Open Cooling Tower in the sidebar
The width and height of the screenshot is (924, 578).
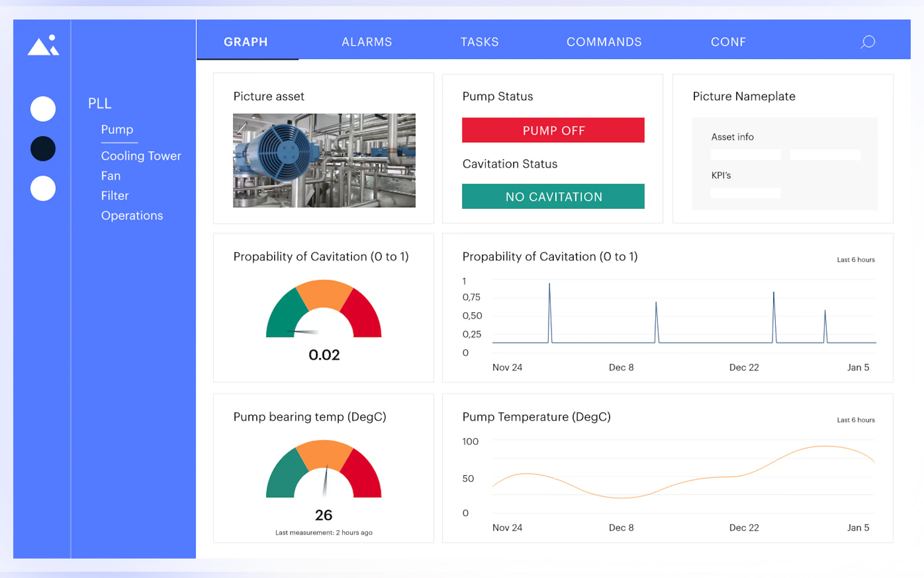141,156
